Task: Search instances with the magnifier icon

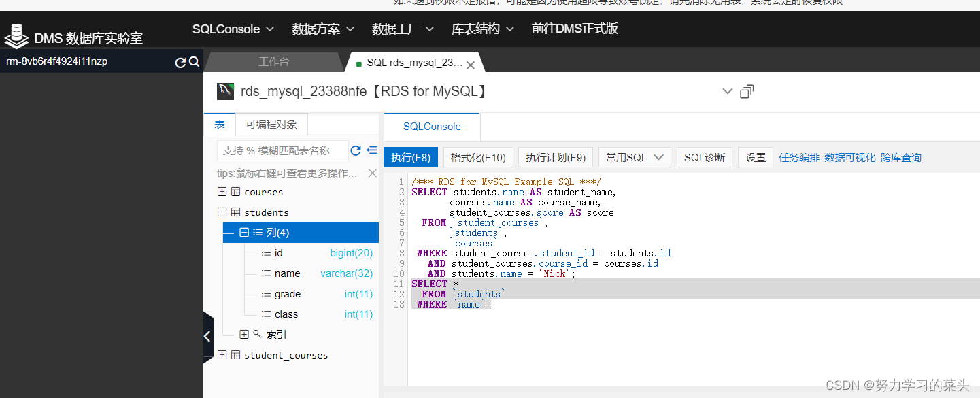Action: click(194, 62)
